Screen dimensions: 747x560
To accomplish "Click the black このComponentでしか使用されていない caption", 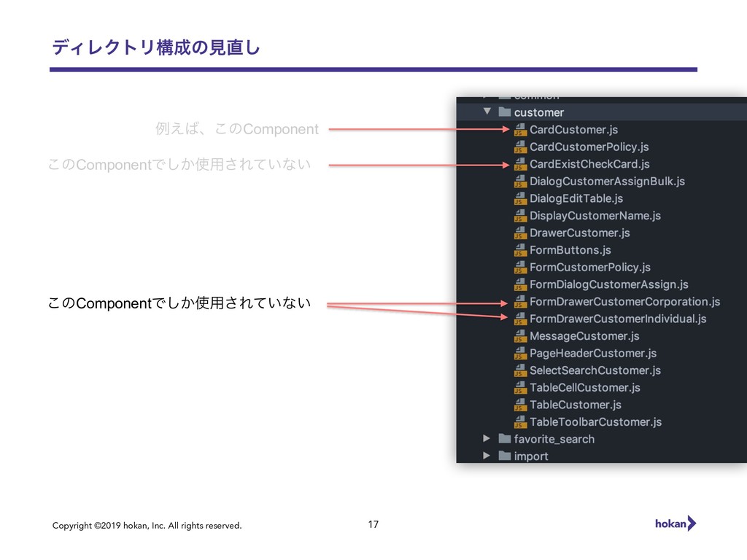I will point(179,303).
